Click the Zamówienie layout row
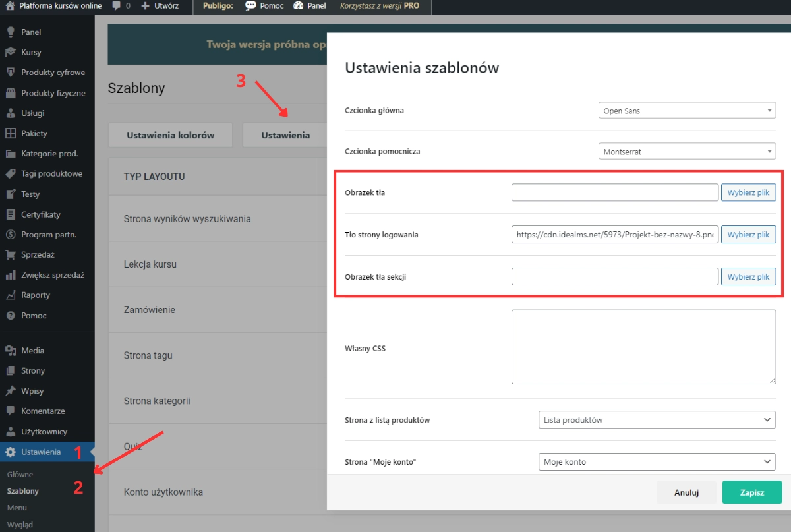The image size is (791, 532). click(218, 310)
